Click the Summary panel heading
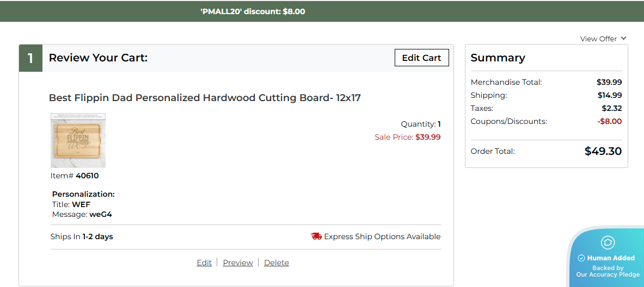 [x=498, y=58]
